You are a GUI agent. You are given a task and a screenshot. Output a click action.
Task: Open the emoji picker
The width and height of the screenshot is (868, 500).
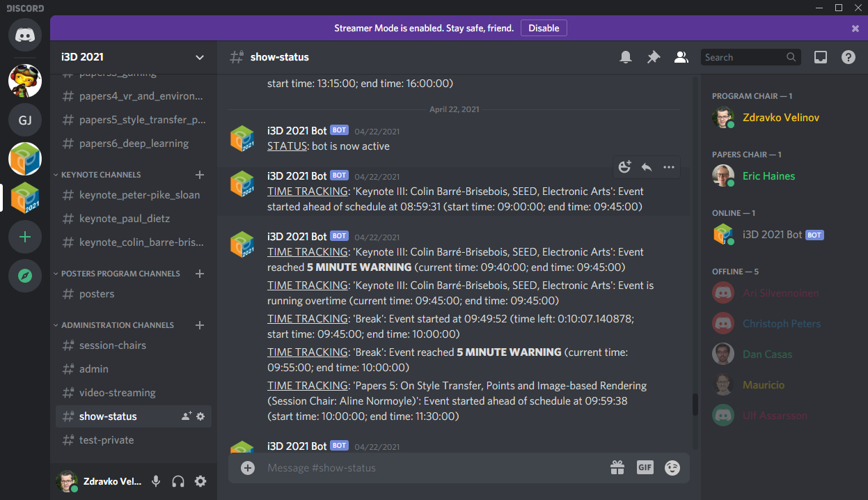point(672,468)
